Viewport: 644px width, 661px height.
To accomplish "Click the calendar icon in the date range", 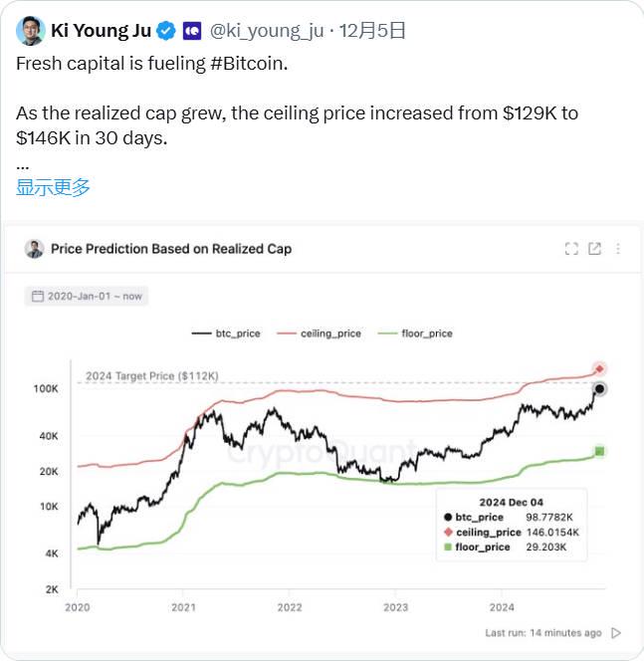I will (x=38, y=296).
